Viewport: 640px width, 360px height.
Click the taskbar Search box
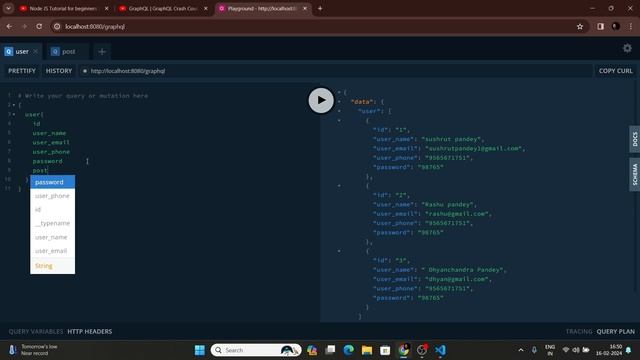(256, 350)
